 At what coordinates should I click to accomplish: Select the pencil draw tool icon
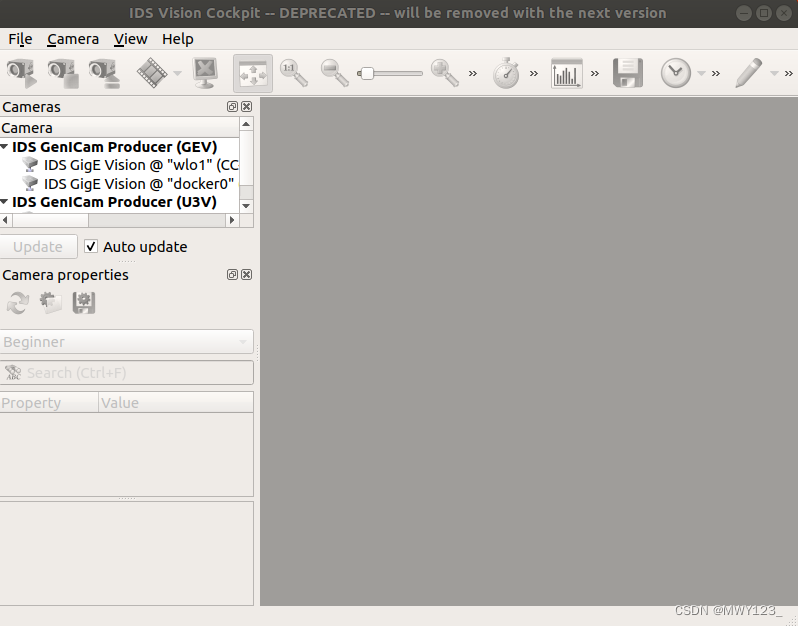749,73
